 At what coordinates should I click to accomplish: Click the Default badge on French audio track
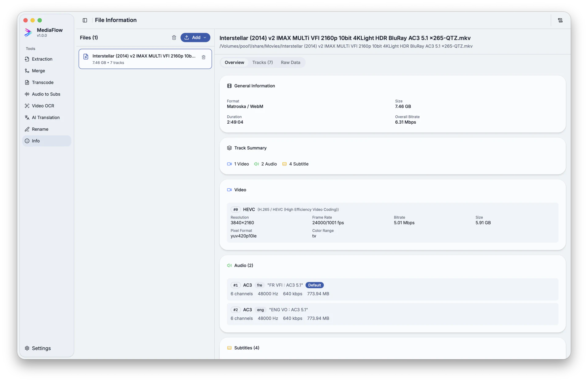pos(315,285)
